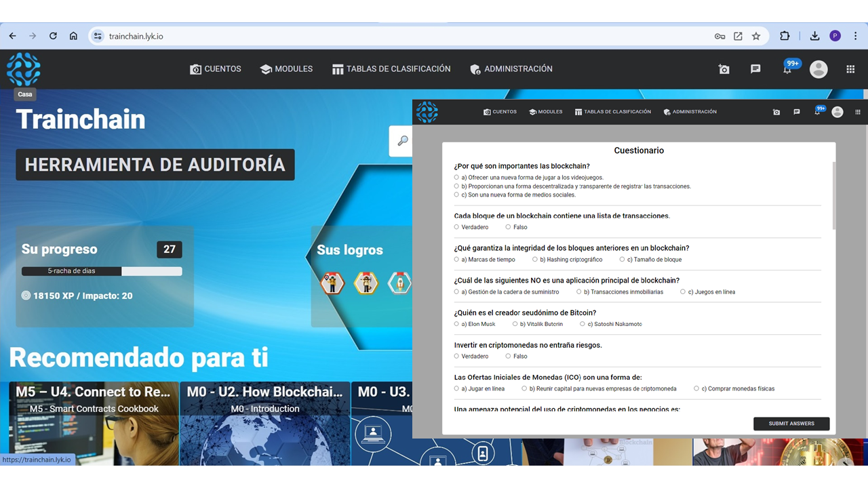Open ADMINISTRACIÓN in the questionnaire window navbar

click(x=690, y=112)
